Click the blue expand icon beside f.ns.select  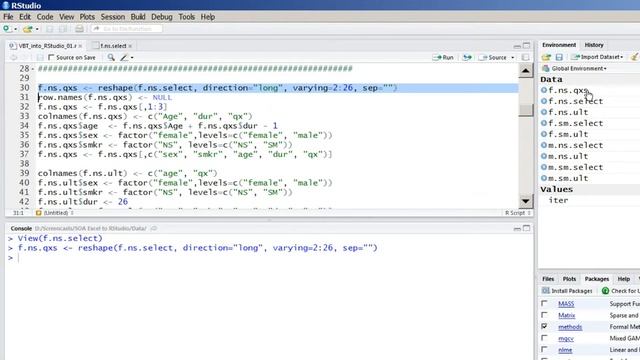[x=544, y=101]
